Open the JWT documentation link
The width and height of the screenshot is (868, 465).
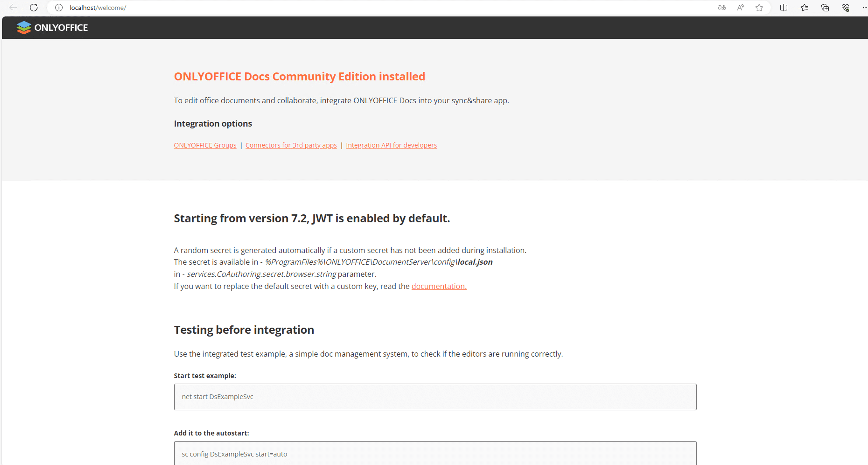pos(439,286)
